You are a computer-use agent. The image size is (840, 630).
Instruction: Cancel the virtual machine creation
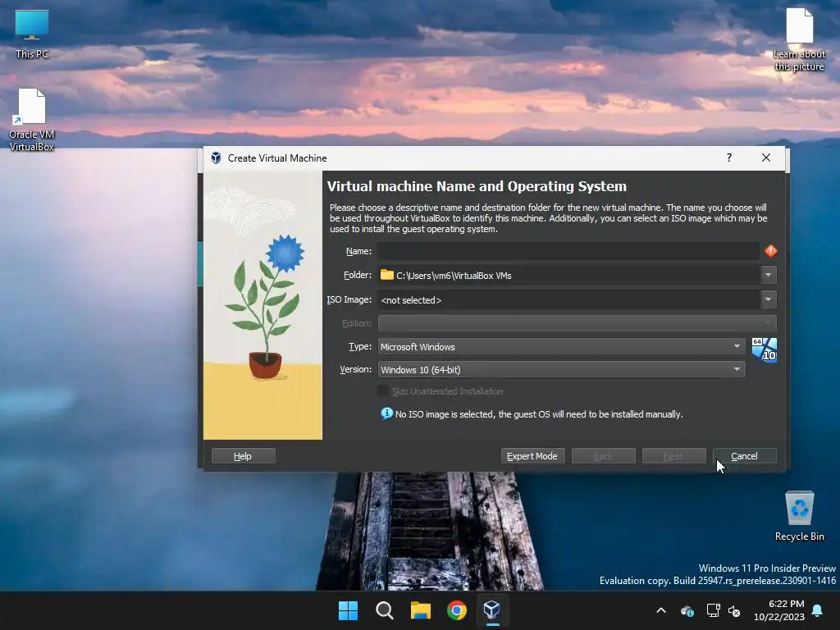(745, 456)
